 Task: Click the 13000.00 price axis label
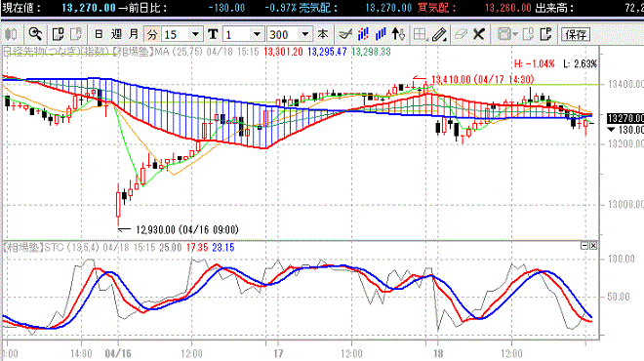click(625, 205)
